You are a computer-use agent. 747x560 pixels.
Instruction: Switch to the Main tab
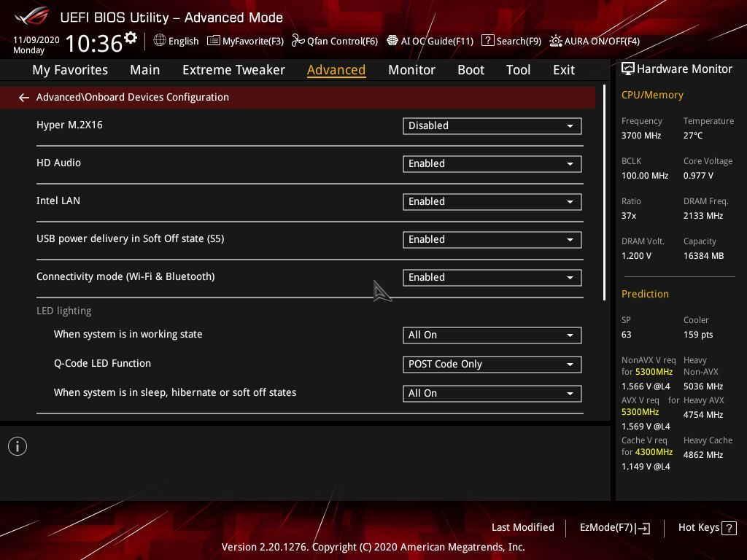pos(145,70)
